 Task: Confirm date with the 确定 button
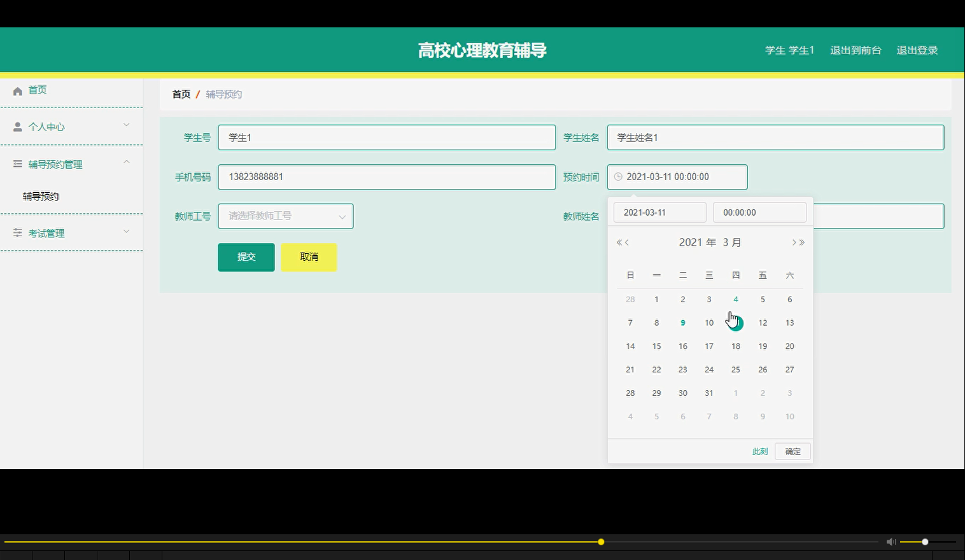[x=792, y=451]
